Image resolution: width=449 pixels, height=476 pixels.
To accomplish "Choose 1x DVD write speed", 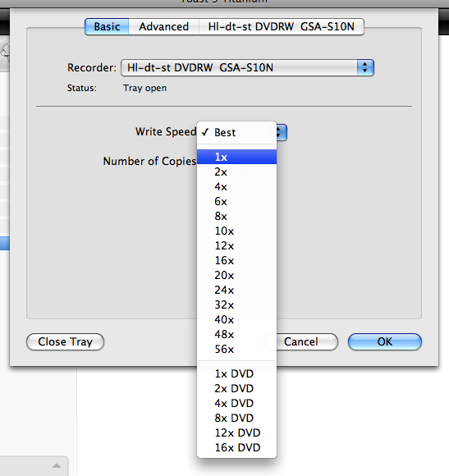I will point(236,373).
